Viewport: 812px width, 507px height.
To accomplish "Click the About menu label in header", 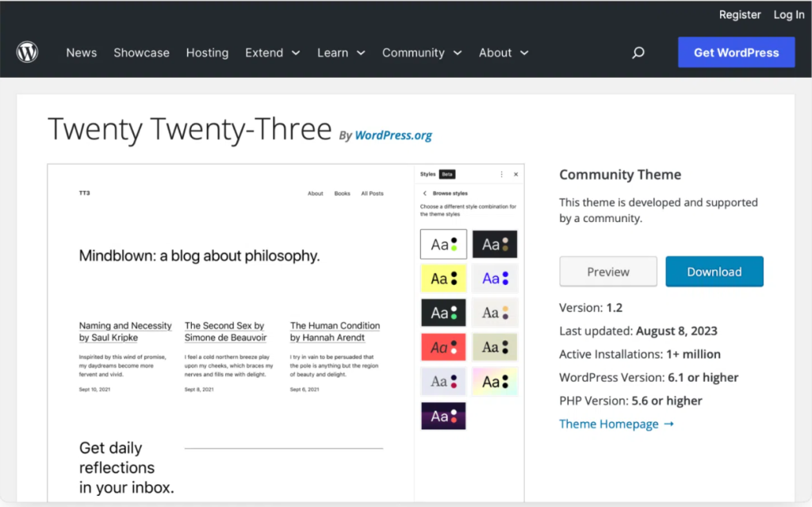I will [x=495, y=53].
